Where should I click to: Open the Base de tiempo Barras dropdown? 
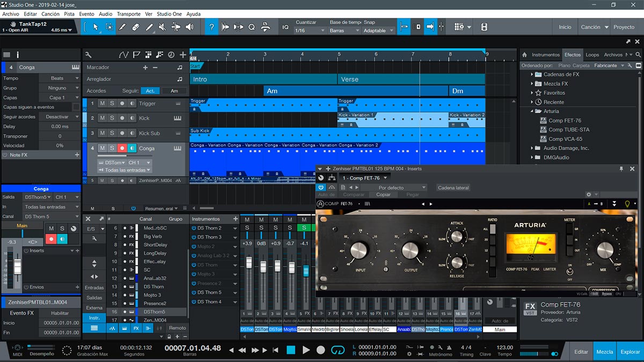tap(345, 31)
